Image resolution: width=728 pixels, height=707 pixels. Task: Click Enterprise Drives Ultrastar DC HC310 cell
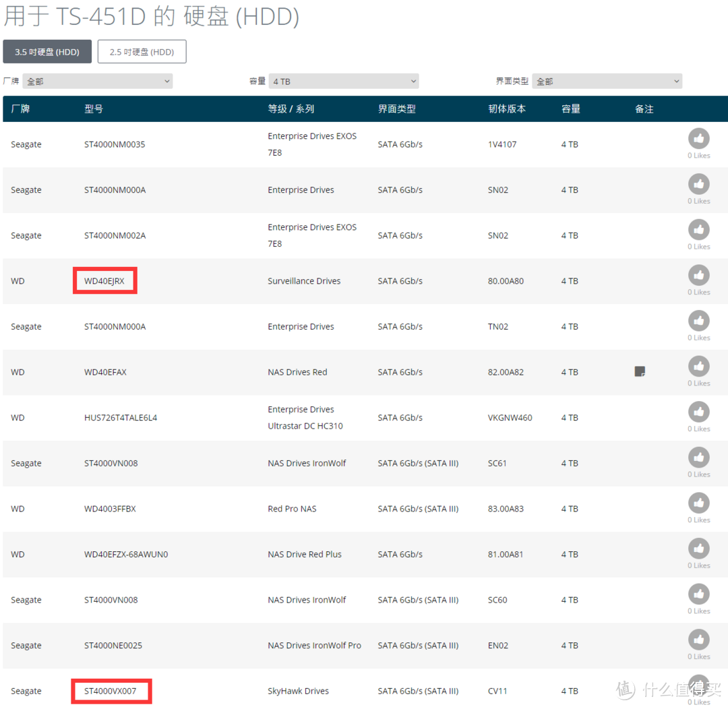[x=305, y=417]
